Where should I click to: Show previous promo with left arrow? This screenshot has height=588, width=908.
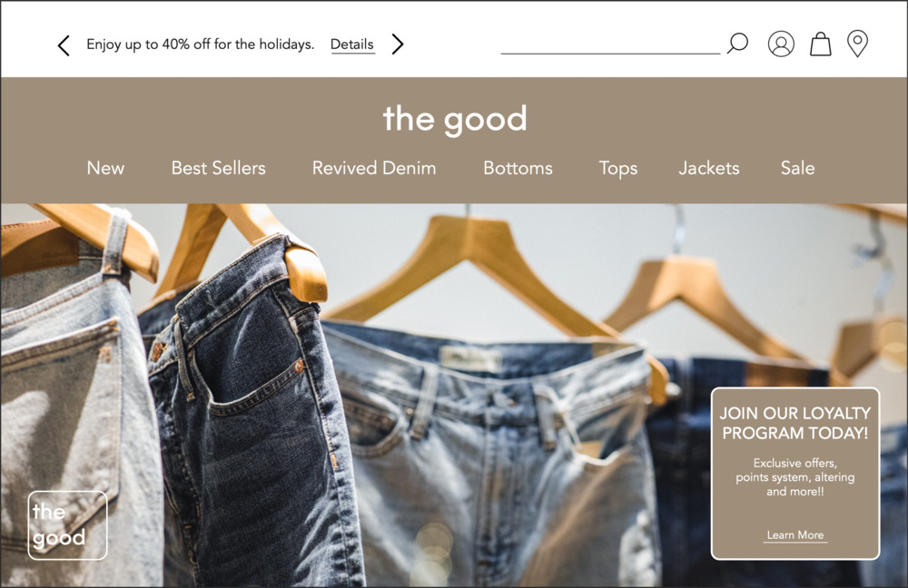(x=64, y=45)
